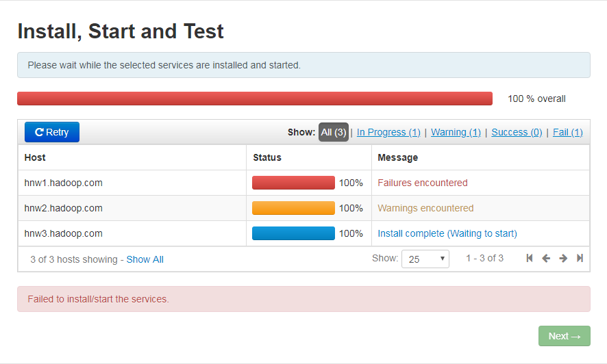Viewport: 607px width, 364px height.
Task: Filter hosts by Warning (1)
Action: coord(456,132)
